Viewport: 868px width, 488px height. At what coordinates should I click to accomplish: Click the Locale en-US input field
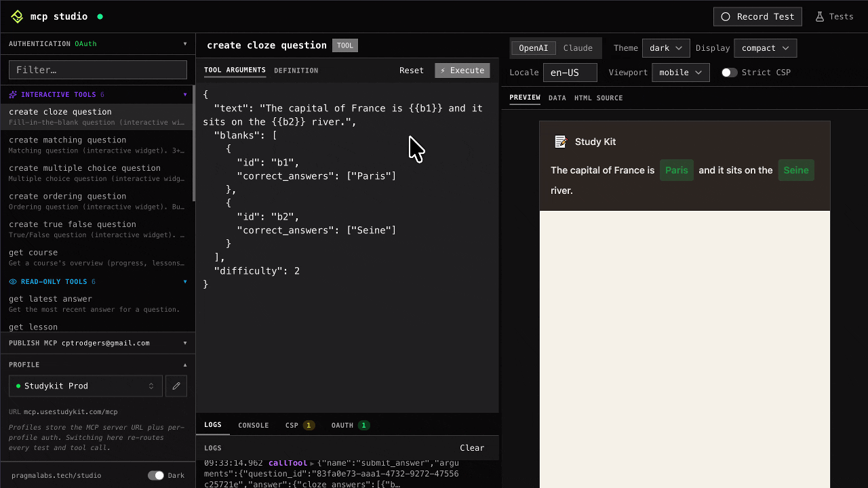[570, 73]
